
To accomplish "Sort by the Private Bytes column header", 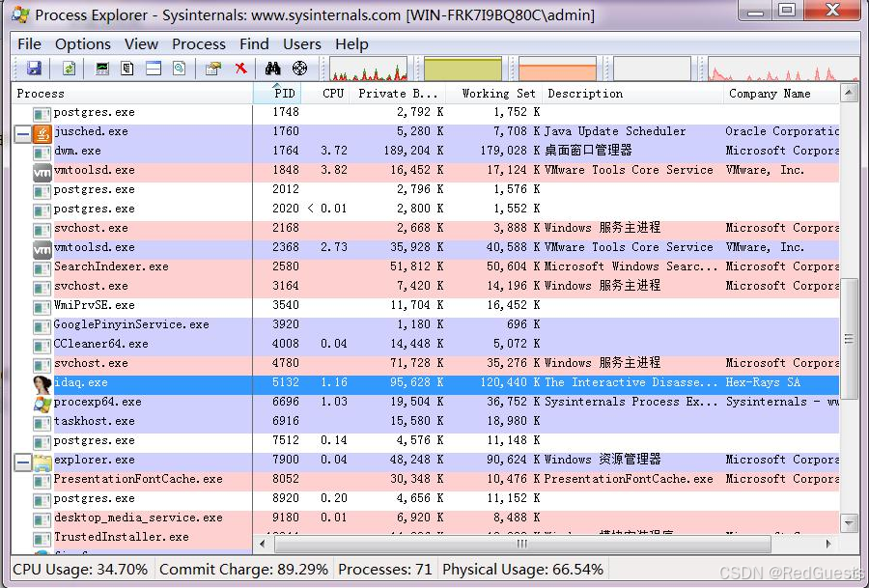I will click(398, 93).
